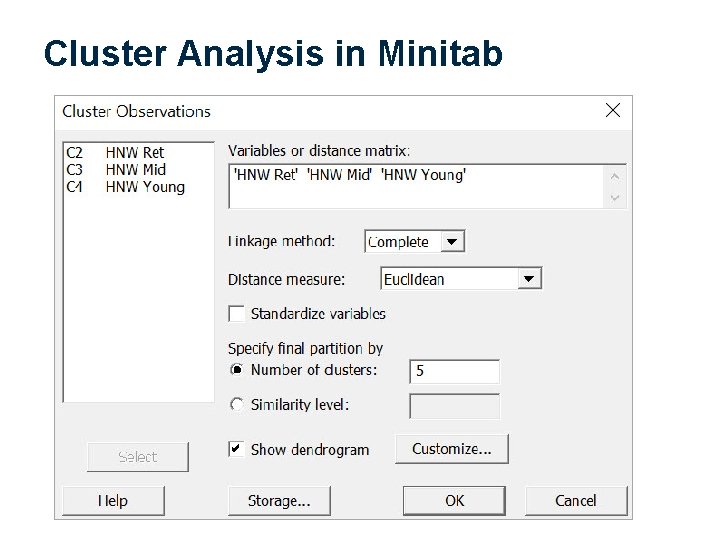Select Similarity level radio button
The height and width of the screenshot is (540, 720).
pyautogui.click(x=236, y=405)
